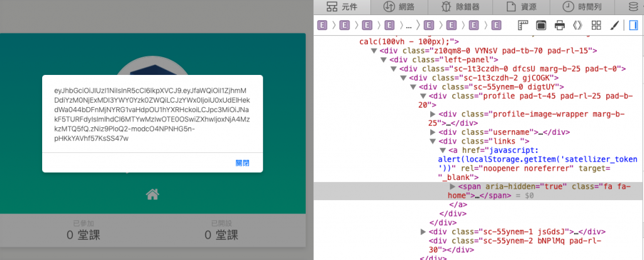Click the 已開設 0 堂課 counter
The image size is (644, 260).
point(221,230)
